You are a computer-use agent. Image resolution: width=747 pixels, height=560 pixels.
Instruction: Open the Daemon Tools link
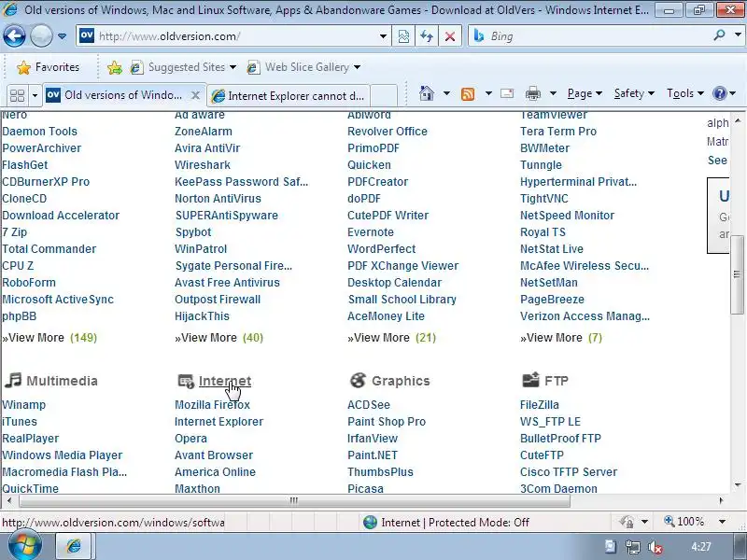tap(39, 132)
